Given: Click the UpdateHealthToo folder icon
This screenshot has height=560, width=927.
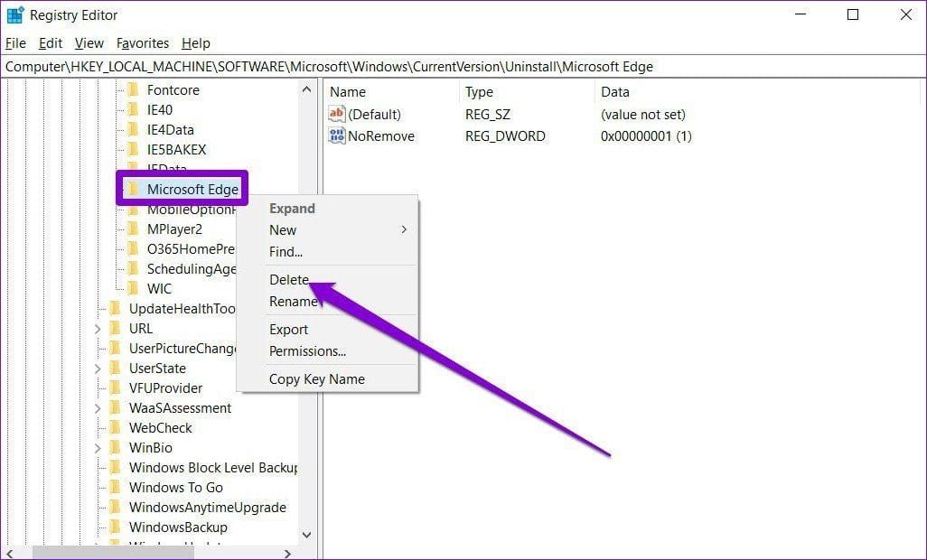Looking at the screenshot, I should click(116, 308).
